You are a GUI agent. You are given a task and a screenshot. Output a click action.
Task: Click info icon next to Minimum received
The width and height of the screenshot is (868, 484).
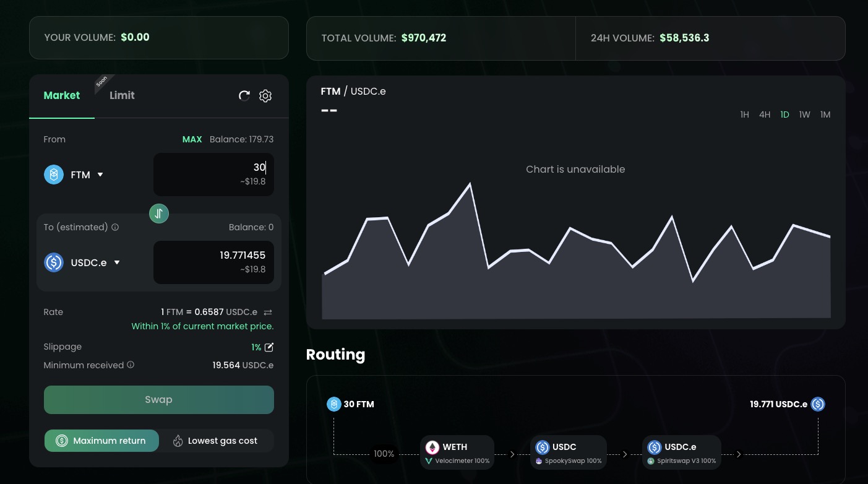coord(131,365)
